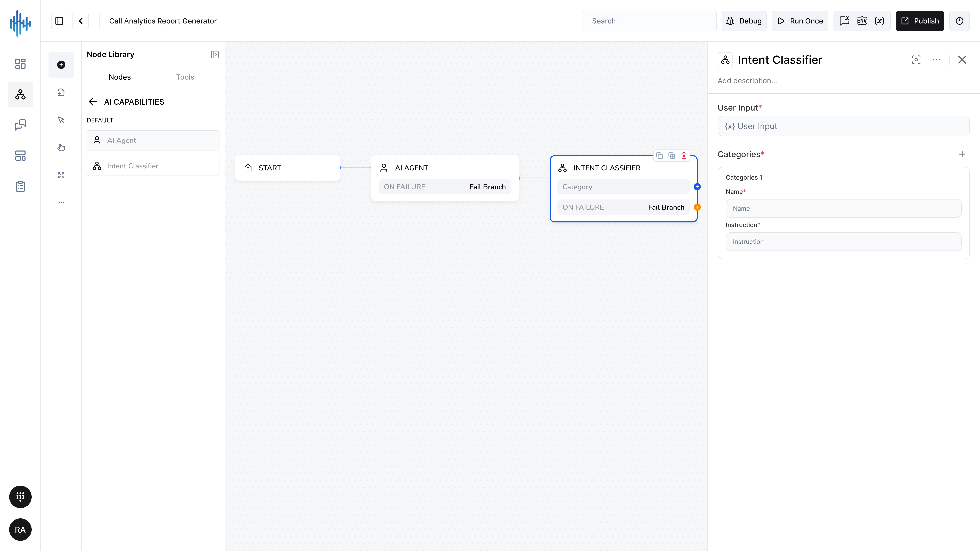Open the chat preview icon in toolbar
This screenshot has width=980, height=551.
[x=845, y=21]
